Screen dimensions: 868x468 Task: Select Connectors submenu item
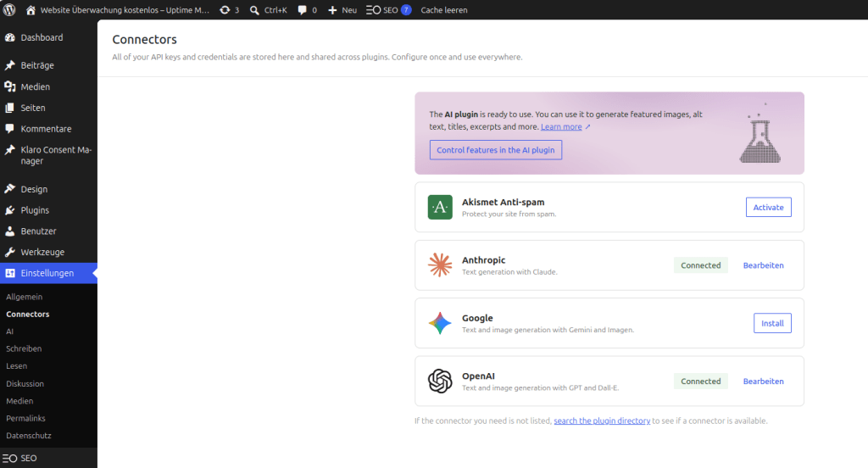[28, 314]
